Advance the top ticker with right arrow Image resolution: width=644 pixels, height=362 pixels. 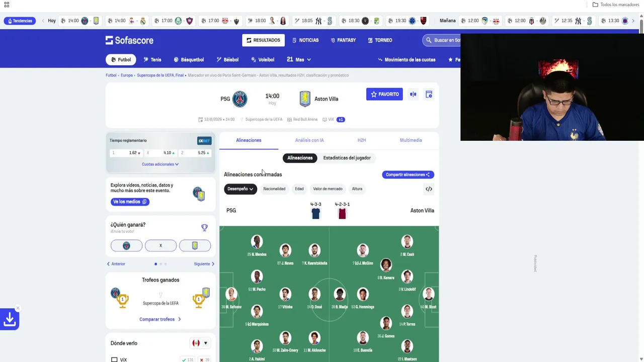633,21
